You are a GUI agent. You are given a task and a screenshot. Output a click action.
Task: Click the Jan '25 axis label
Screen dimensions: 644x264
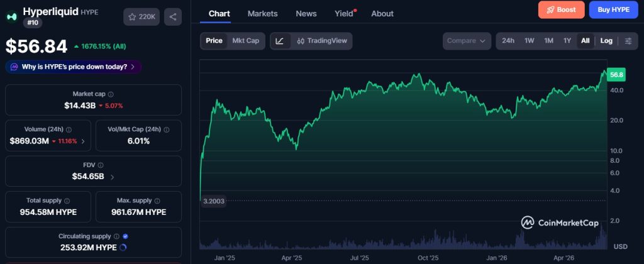point(225,258)
